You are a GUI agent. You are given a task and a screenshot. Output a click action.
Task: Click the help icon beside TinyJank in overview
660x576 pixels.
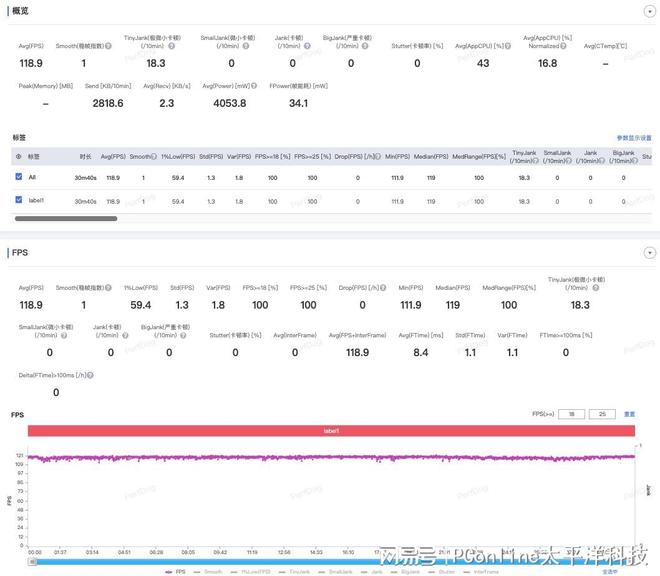pyautogui.click(x=173, y=46)
